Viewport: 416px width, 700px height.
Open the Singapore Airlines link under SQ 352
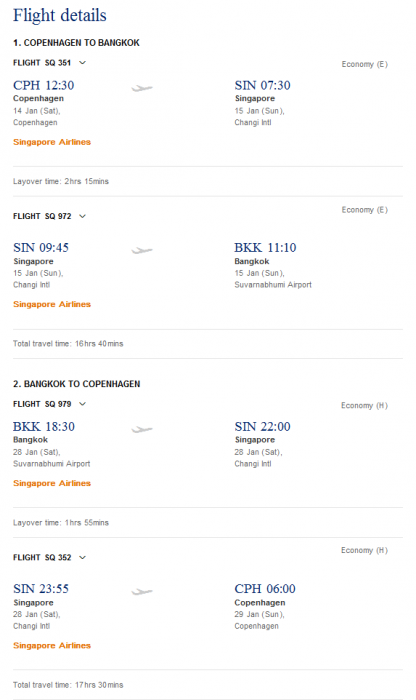point(52,646)
